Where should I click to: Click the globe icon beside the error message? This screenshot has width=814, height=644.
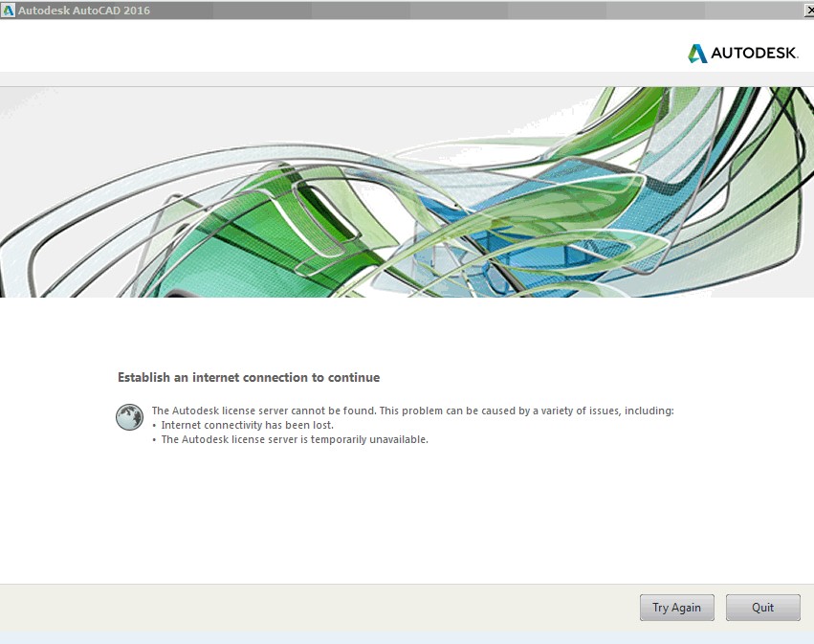pos(129,417)
